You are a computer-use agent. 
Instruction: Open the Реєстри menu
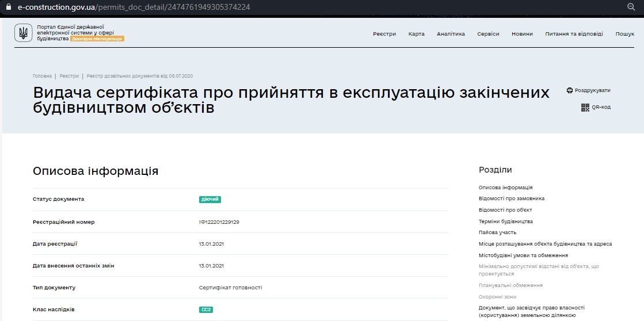[384, 34]
